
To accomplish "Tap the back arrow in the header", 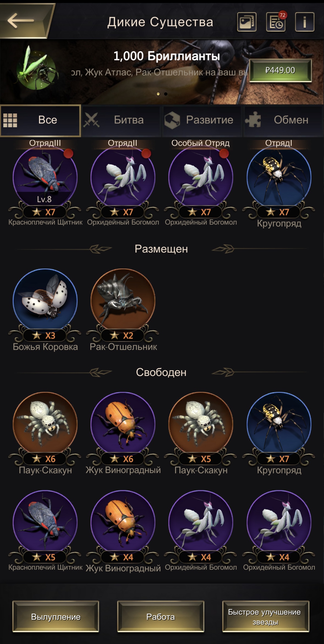I will [21, 21].
